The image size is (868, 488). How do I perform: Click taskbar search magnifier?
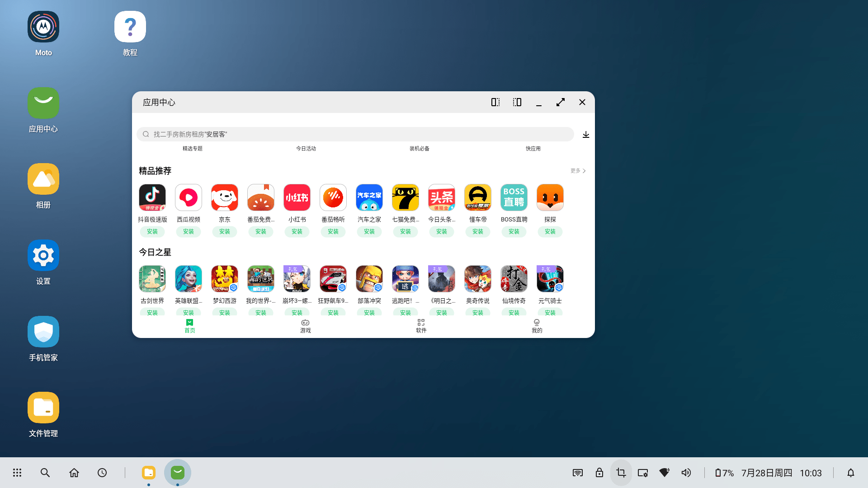pyautogui.click(x=45, y=473)
